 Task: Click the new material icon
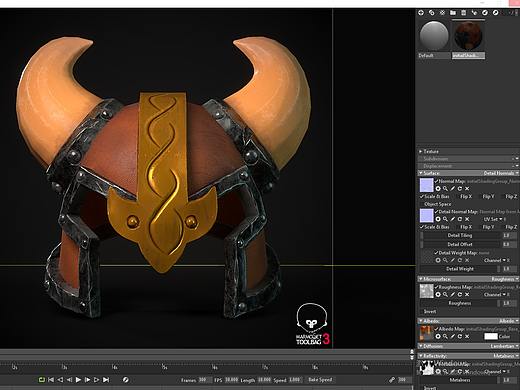tap(421, 13)
